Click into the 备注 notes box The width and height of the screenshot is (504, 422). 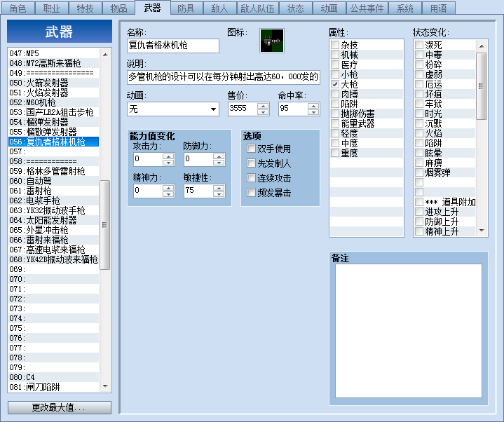pos(409,331)
